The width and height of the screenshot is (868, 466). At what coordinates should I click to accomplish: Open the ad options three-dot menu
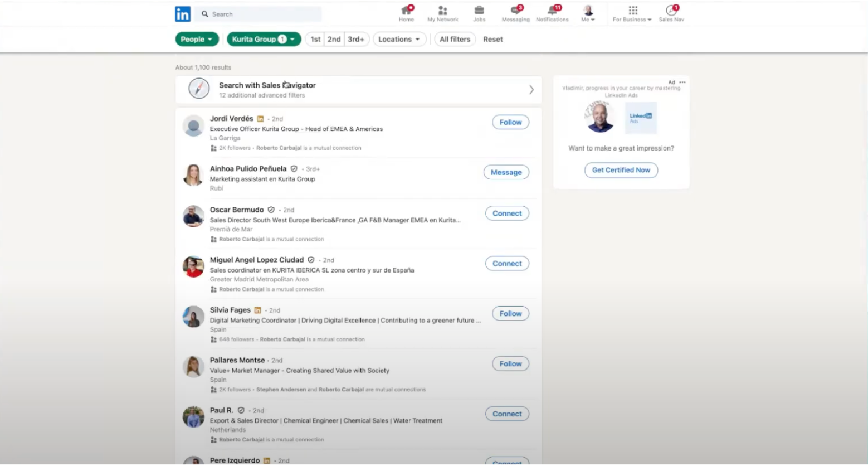click(682, 82)
